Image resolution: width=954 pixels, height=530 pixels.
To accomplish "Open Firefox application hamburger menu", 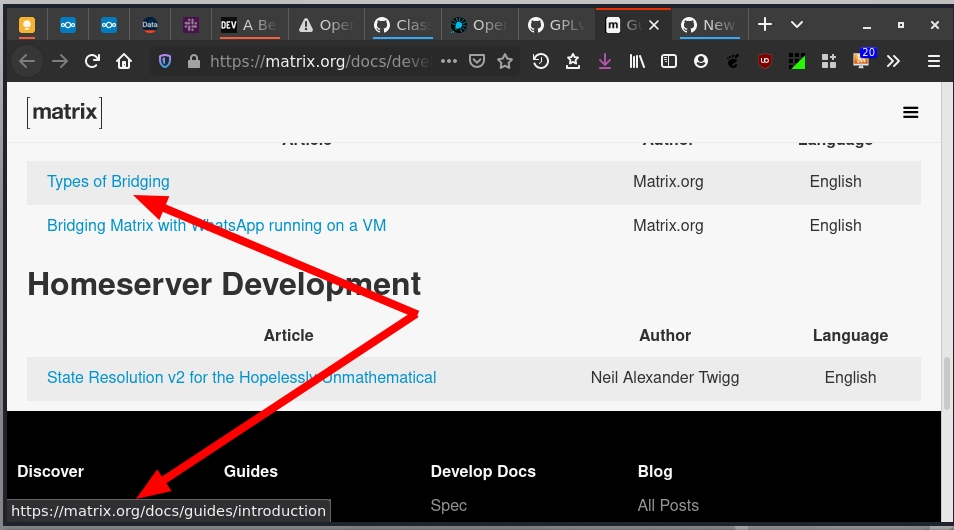I will (934, 61).
